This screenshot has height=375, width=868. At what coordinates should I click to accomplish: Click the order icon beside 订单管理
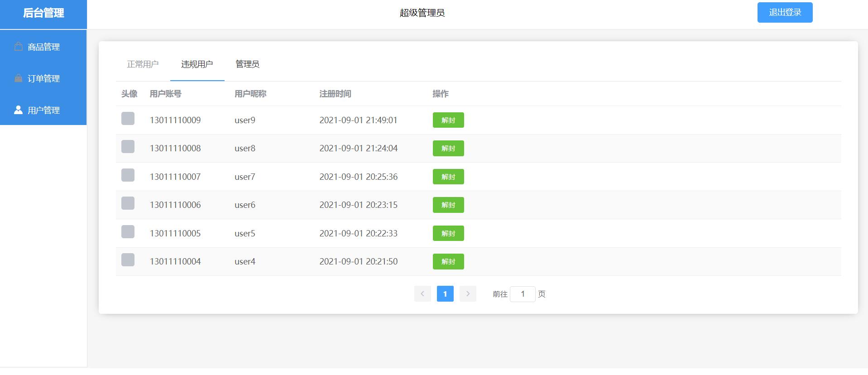18,78
